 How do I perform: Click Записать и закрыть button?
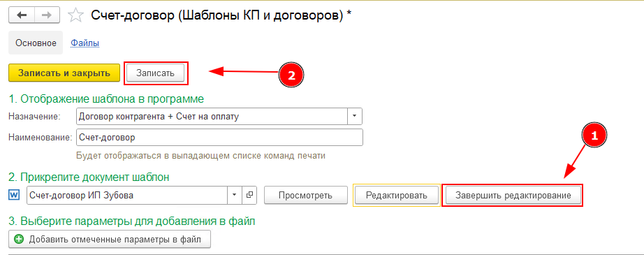coord(64,73)
